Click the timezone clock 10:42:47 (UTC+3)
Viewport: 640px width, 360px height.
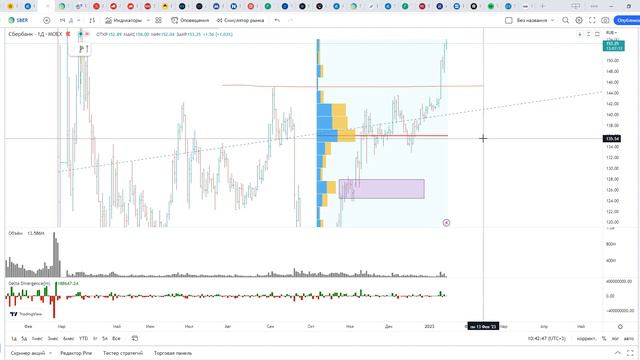tap(547, 338)
